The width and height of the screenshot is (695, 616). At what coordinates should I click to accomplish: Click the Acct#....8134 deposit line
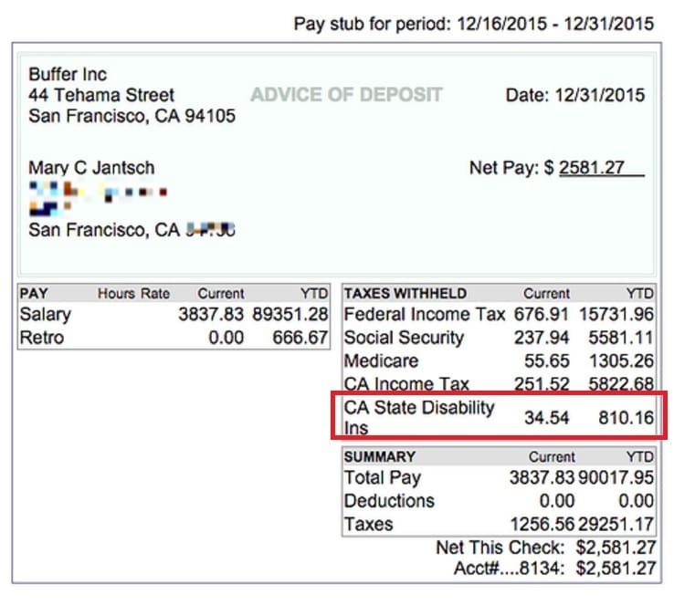click(x=554, y=569)
